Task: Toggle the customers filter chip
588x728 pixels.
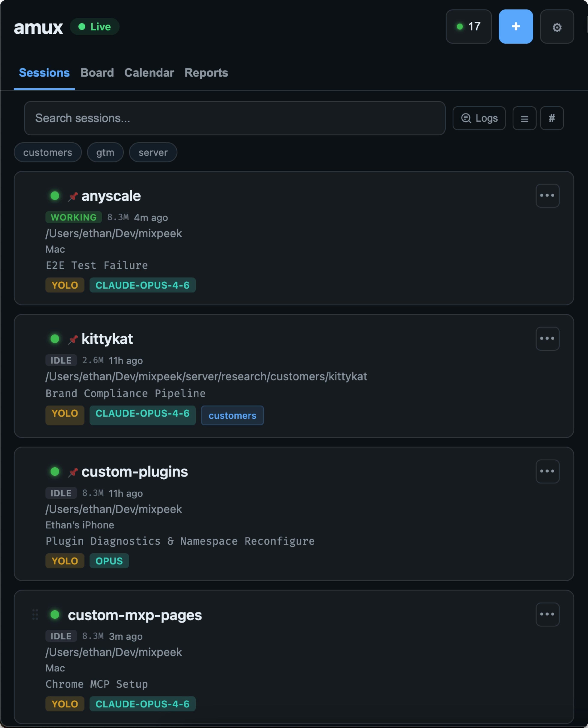Action: coord(47,152)
